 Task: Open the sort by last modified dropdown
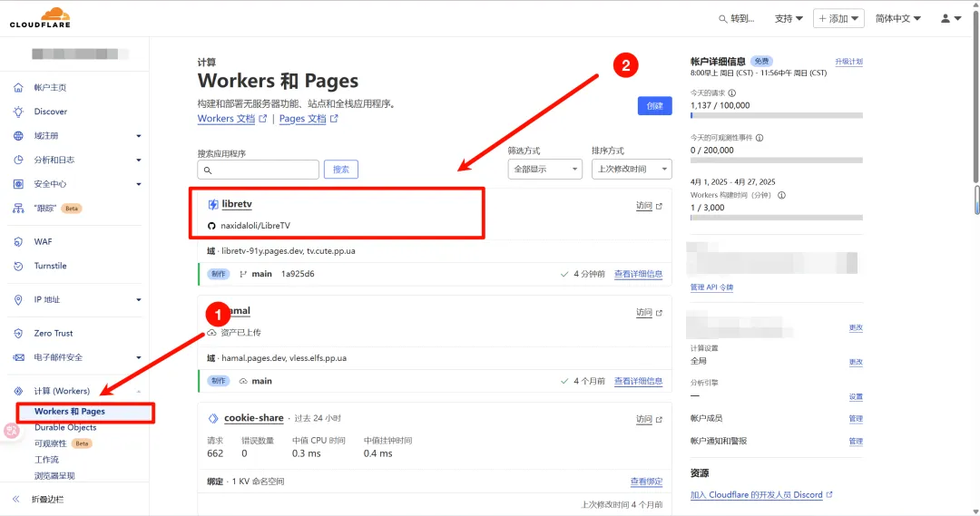pyautogui.click(x=632, y=170)
